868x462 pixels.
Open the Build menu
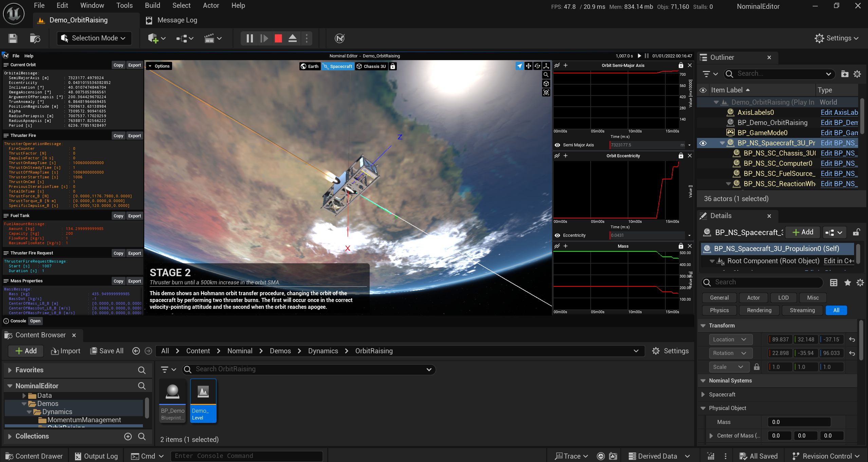[x=152, y=5]
